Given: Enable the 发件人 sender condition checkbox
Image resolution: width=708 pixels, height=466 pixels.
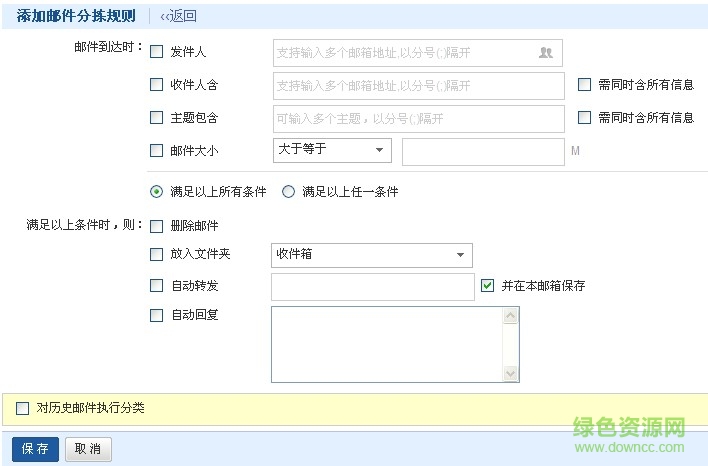Looking at the screenshot, I should [x=156, y=53].
